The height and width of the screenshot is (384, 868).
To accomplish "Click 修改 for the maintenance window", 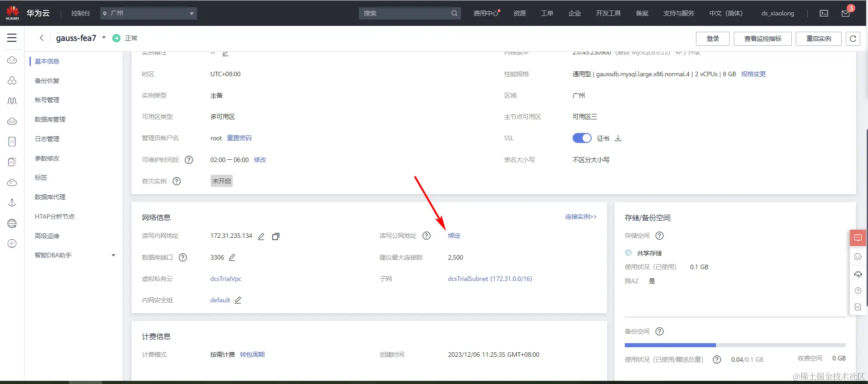I will pyautogui.click(x=260, y=160).
